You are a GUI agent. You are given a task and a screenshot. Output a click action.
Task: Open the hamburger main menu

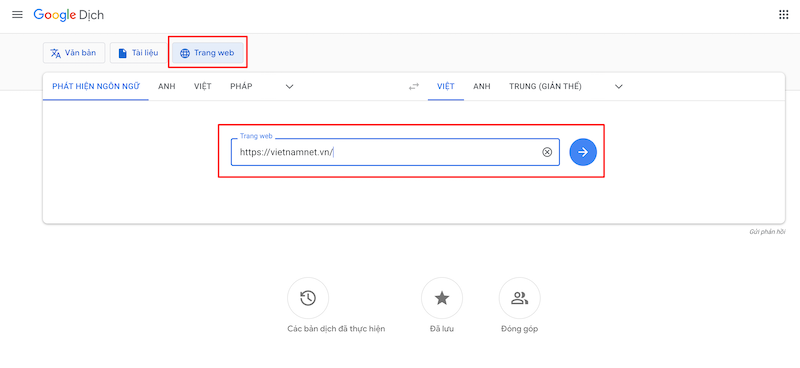click(x=17, y=15)
